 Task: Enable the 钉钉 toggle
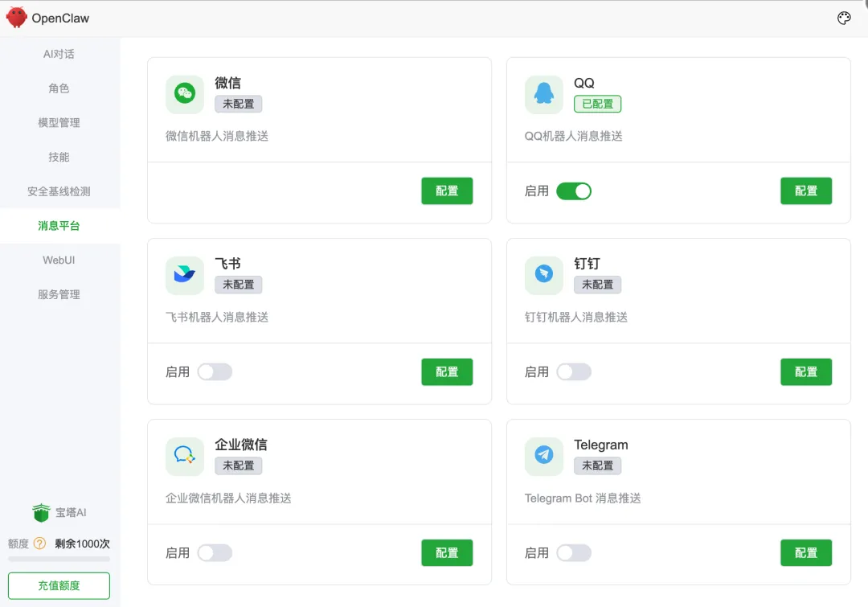[575, 371]
